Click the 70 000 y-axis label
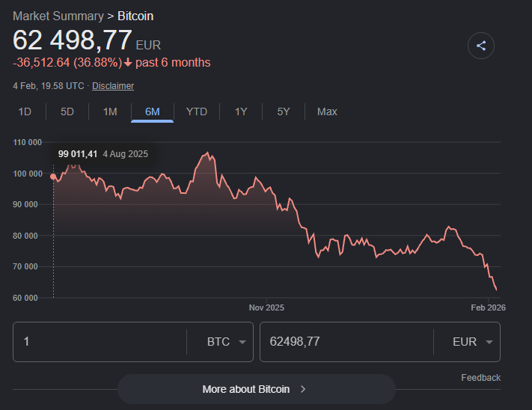The image size is (532, 410). [25, 266]
